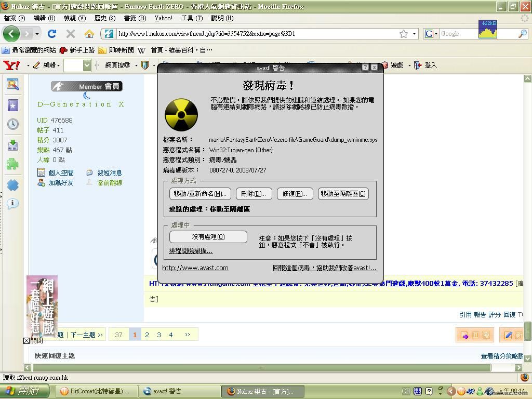The height and width of the screenshot is (399, 532).
Task: Click avast dialog help question button
Action: [x=365, y=67]
